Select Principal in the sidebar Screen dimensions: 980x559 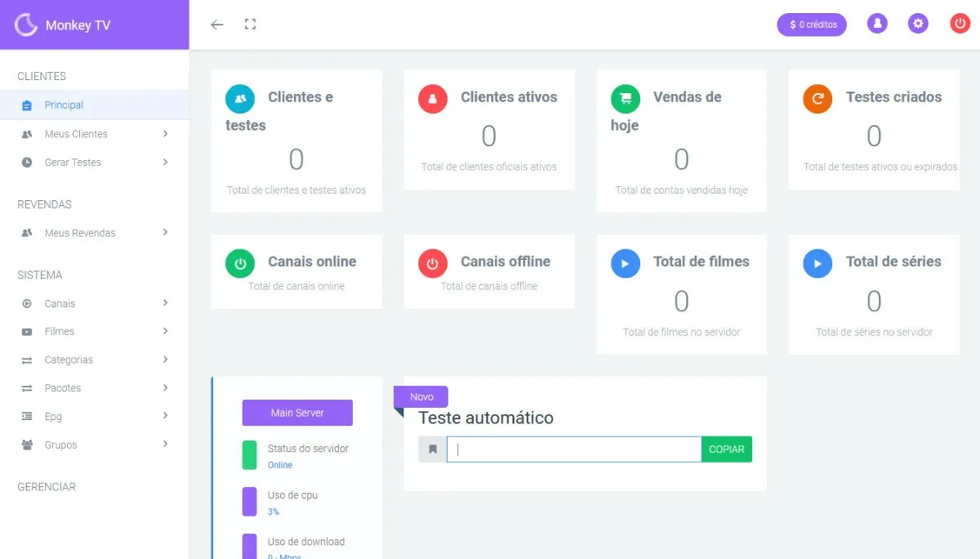click(x=64, y=105)
